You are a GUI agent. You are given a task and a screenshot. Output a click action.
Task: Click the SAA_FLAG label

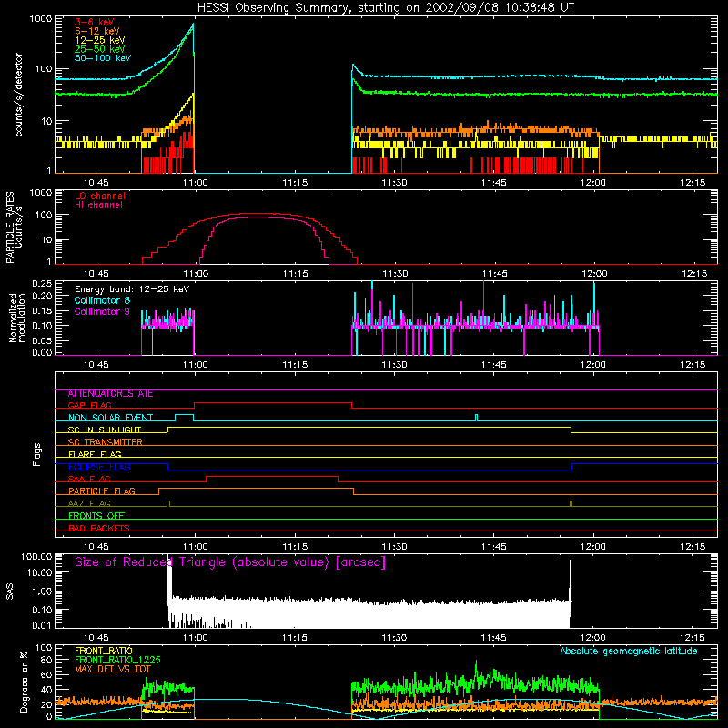[x=89, y=479]
